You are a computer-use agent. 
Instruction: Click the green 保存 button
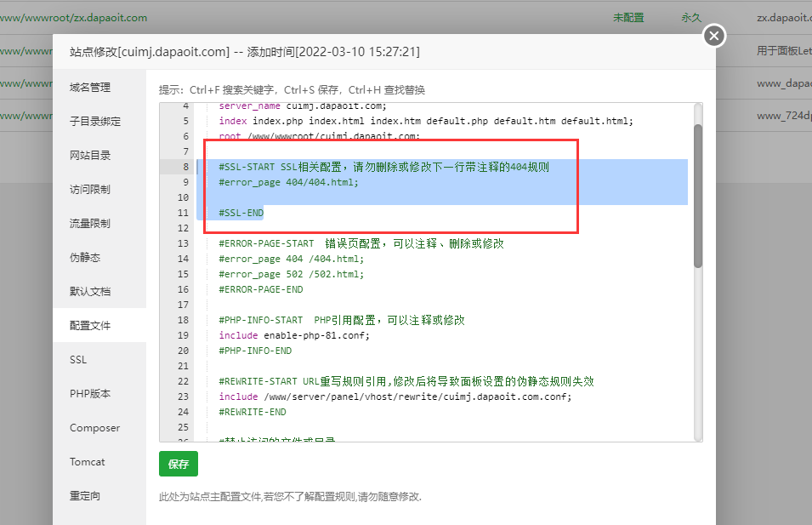pos(179,464)
